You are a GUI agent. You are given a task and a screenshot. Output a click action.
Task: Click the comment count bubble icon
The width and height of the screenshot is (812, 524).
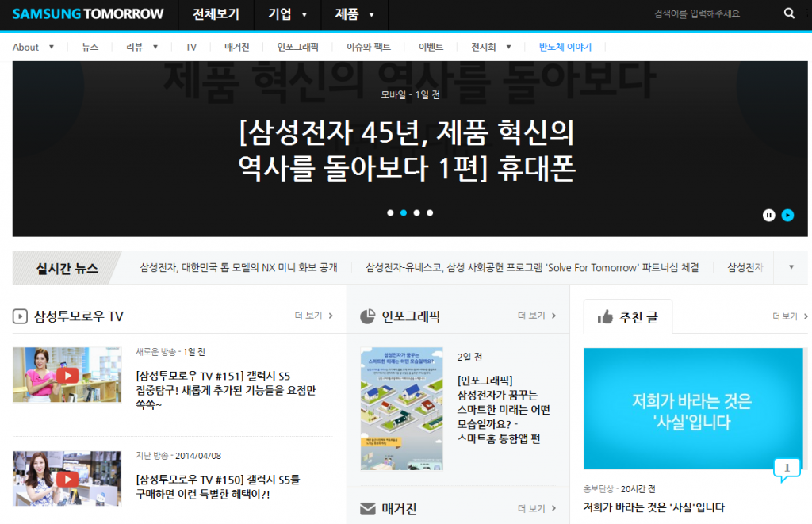[x=787, y=469]
